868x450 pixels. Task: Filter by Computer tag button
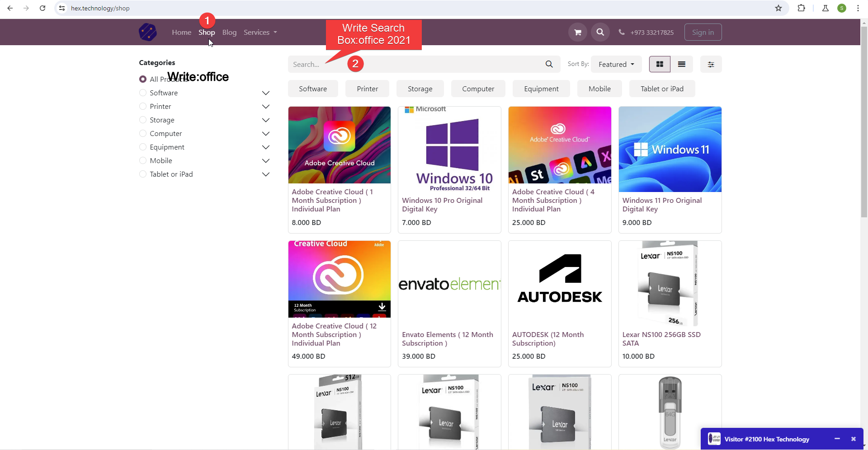[478, 89]
